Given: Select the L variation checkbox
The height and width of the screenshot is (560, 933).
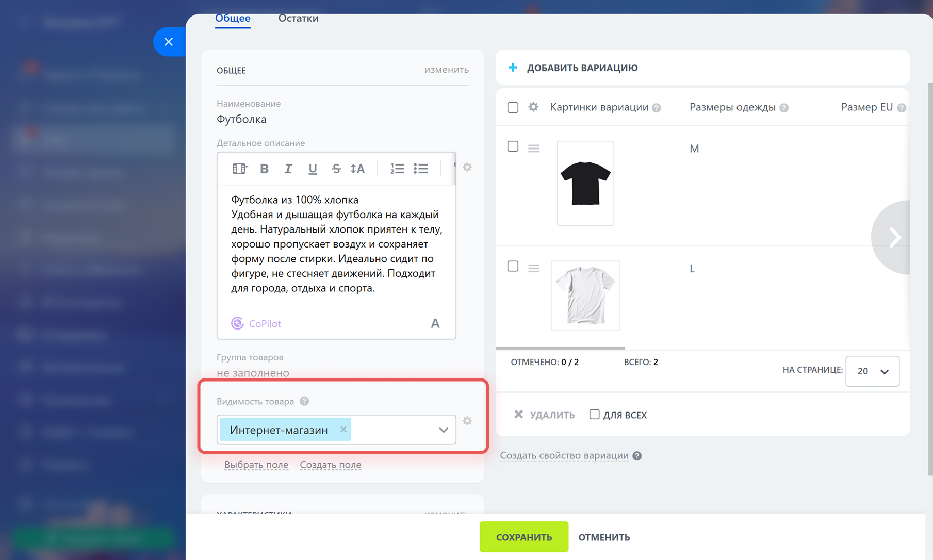Looking at the screenshot, I should [x=513, y=266].
